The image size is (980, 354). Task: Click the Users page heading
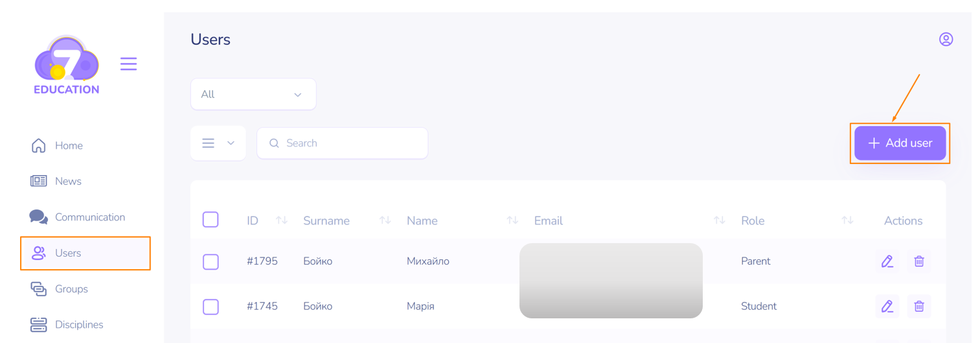[x=211, y=40]
